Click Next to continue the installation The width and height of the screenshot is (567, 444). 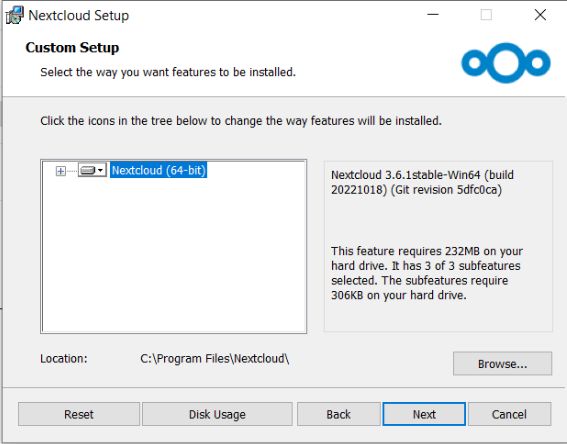click(424, 414)
